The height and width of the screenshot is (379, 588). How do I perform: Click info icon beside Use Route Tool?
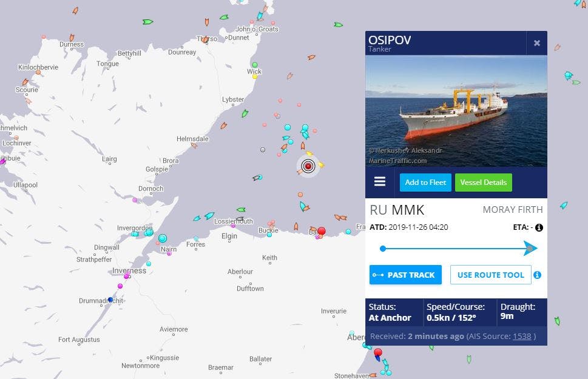click(538, 275)
